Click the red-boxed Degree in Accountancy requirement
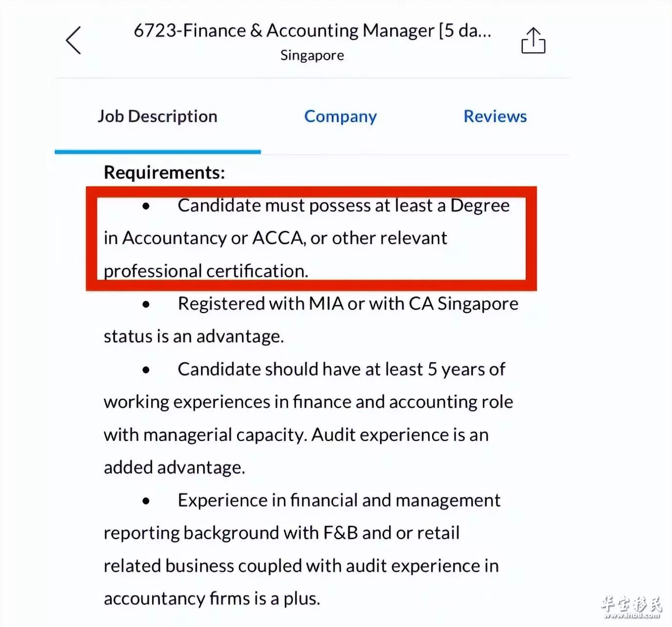Image resolution: width=672 pixels, height=627 pixels. (311, 238)
